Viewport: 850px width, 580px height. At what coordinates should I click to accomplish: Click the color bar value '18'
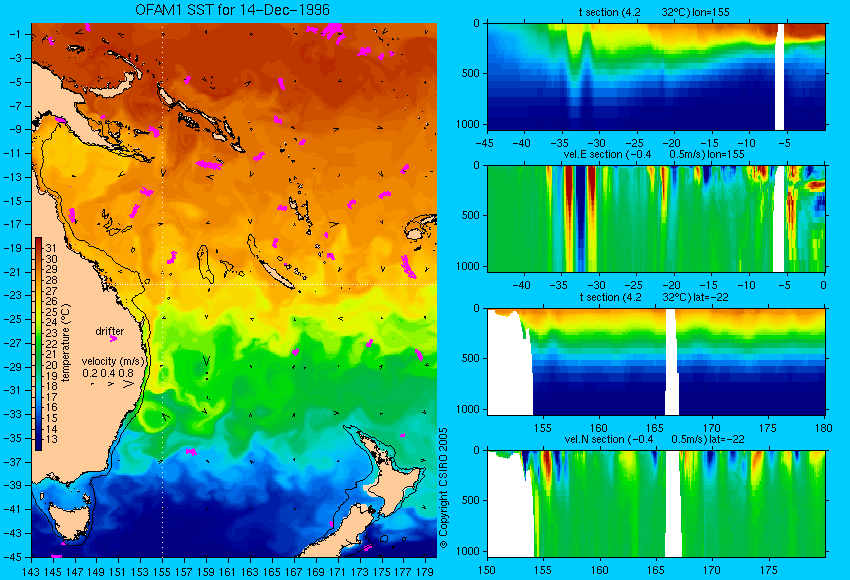pyautogui.click(x=51, y=386)
